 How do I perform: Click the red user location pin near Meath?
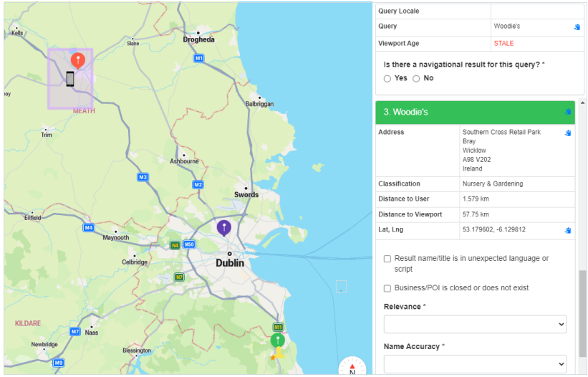(x=77, y=60)
